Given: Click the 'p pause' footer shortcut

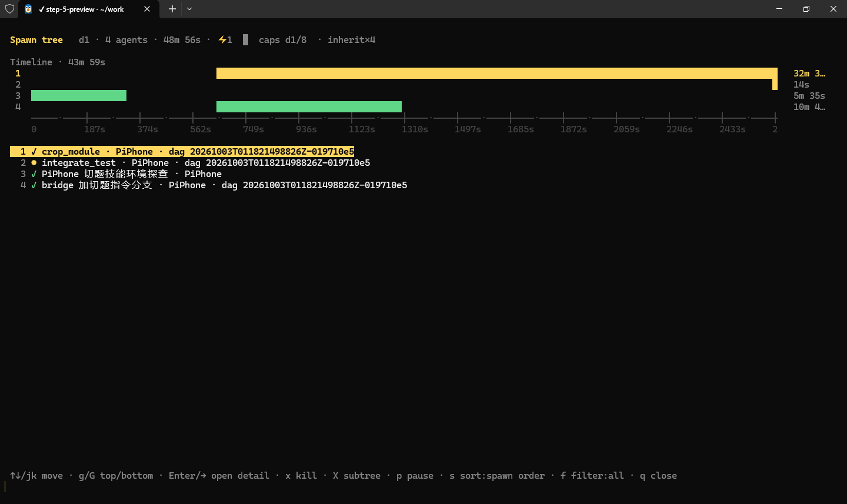Looking at the screenshot, I should pyautogui.click(x=415, y=476).
